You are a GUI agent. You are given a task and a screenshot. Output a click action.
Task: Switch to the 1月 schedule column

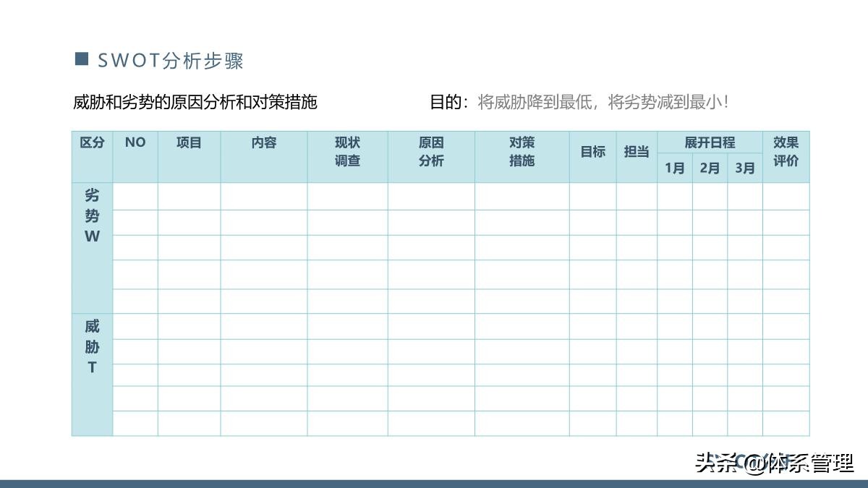(673, 168)
